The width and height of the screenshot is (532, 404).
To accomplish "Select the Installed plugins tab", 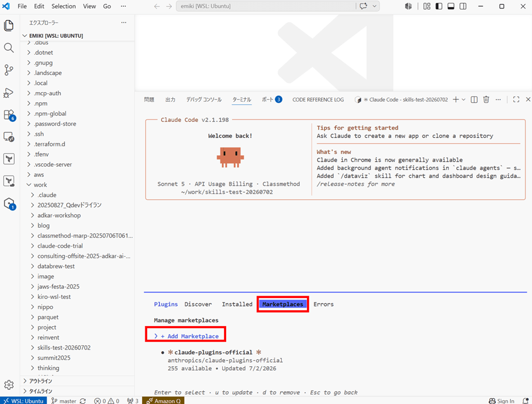I will coord(237,304).
